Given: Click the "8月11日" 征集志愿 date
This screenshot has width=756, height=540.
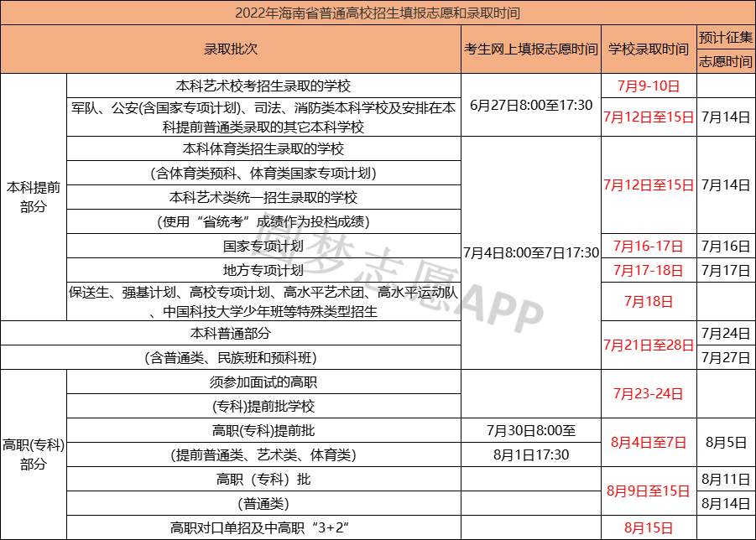Looking at the screenshot, I should tap(726, 480).
